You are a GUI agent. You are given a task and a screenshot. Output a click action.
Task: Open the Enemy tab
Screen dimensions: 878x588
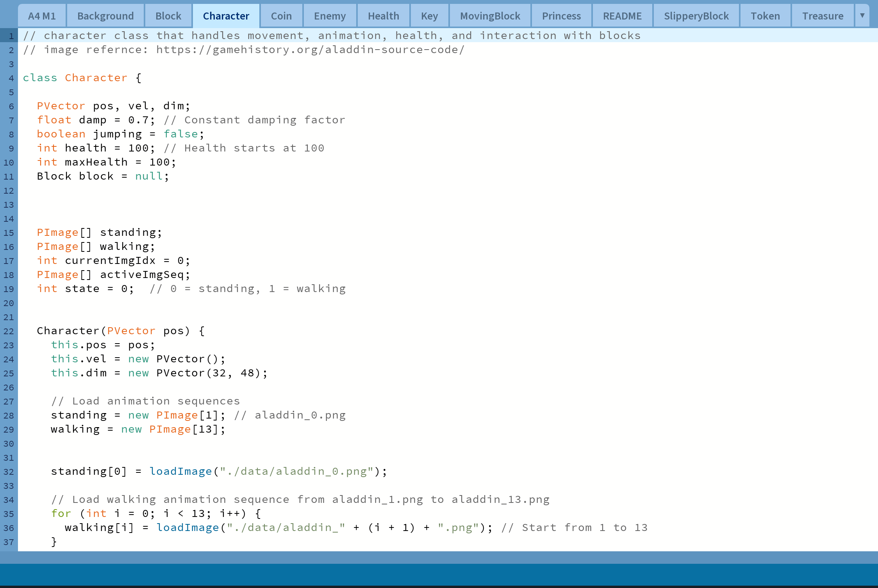click(x=329, y=16)
